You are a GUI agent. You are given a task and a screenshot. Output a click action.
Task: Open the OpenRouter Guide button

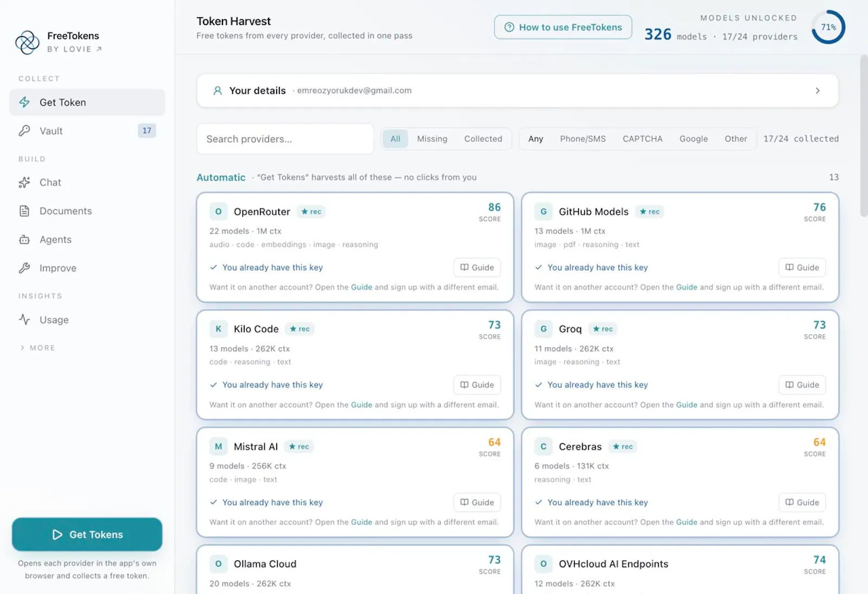(477, 267)
